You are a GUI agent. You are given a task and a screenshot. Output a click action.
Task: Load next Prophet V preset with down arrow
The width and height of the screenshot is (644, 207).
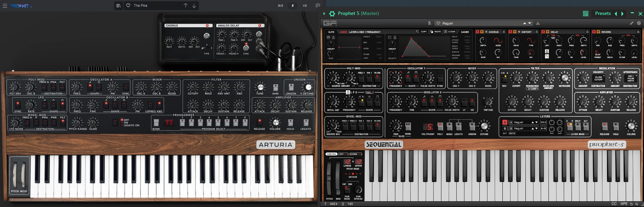[194, 5]
